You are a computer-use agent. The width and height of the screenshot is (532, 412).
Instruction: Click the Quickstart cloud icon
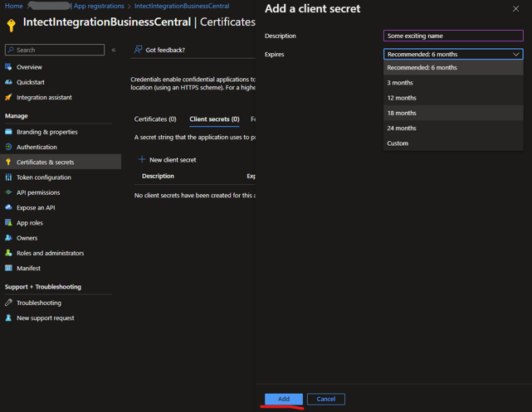coord(8,82)
